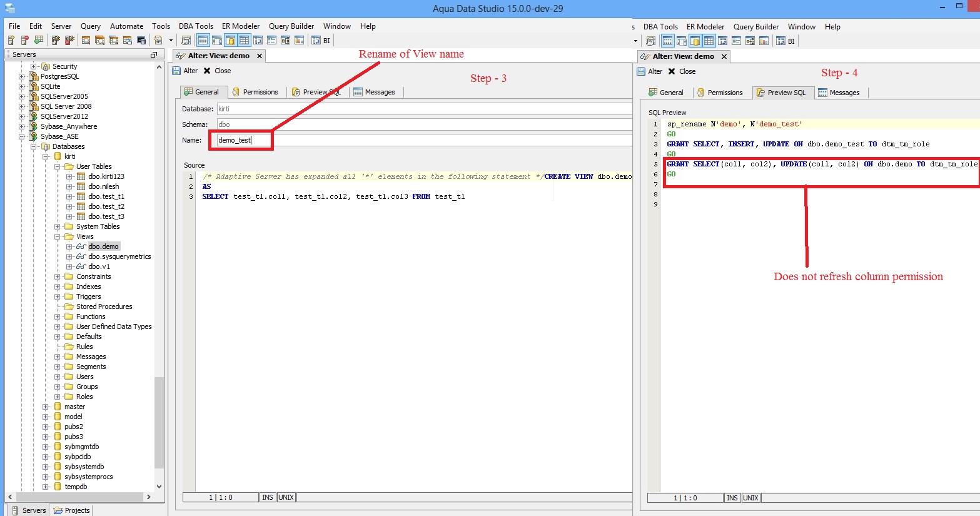Open the DBA Tools menu
This screenshot has height=516, width=980.
pos(196,26)
